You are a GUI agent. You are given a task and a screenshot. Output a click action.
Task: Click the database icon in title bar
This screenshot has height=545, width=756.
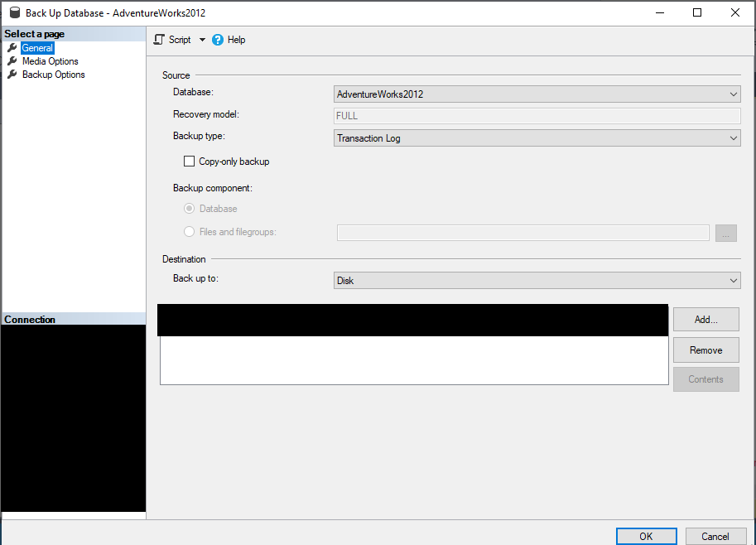15,12
